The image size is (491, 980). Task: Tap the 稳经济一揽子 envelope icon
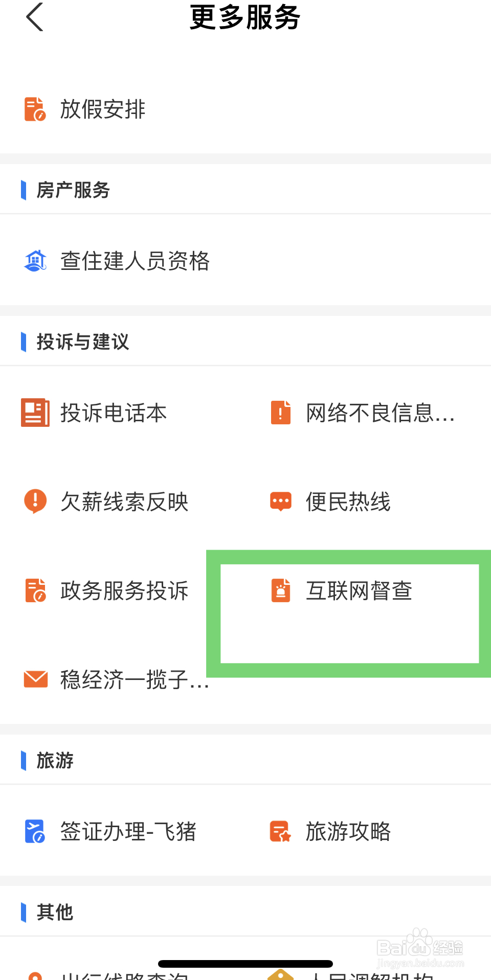36,679
